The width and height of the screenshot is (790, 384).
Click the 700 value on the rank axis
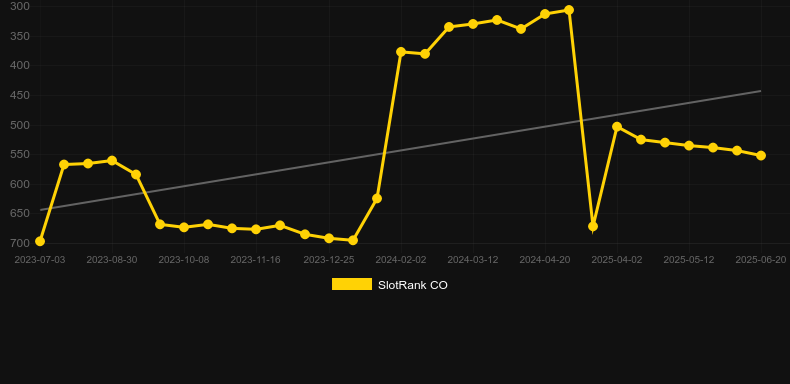coord(20,243)
